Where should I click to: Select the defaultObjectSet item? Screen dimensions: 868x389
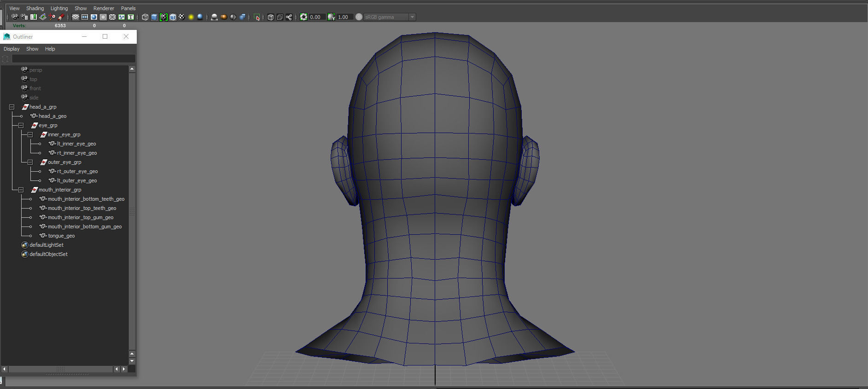point(48,254)
